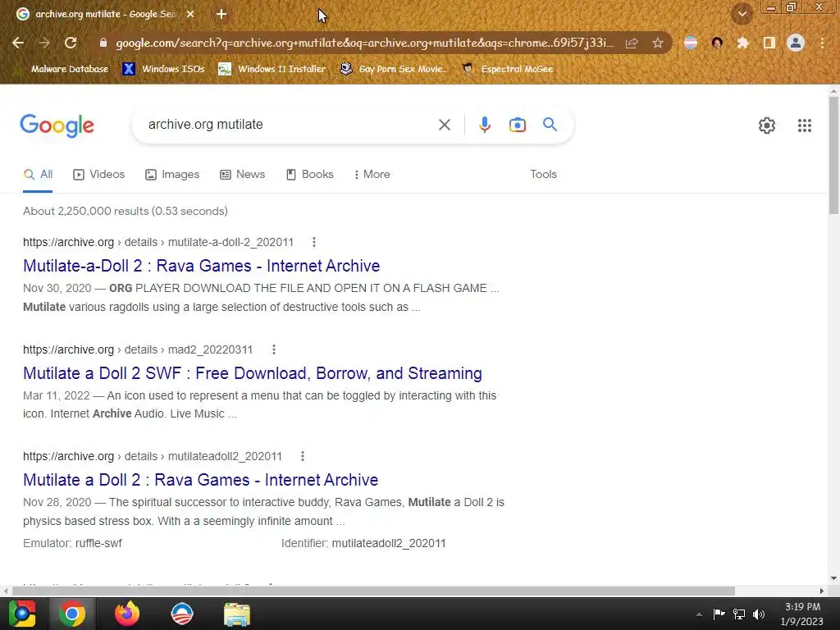The width and height of the screenshot is (840, 630).
Task: Open the tab search dropdown arrow
Action: click(x=742, y=14)
